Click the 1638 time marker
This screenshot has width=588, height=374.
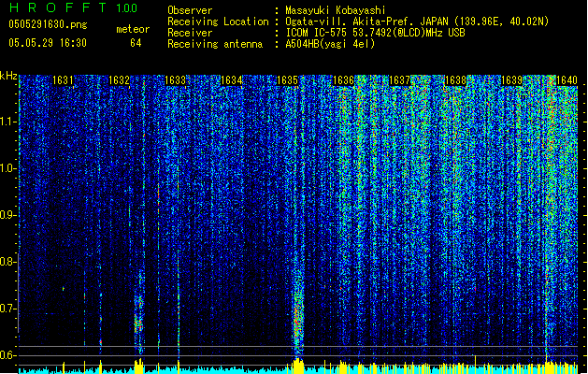(x=455, y=80)
